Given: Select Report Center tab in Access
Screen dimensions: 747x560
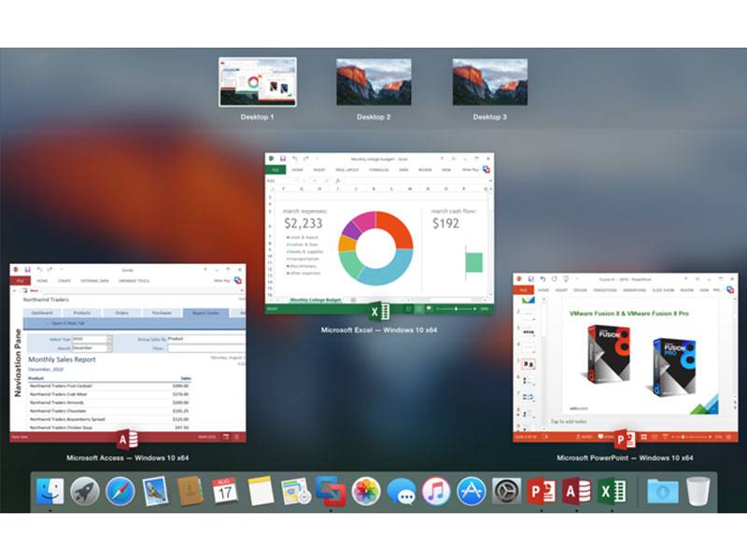Looking at the screenshot, I should tap(205, 313).
